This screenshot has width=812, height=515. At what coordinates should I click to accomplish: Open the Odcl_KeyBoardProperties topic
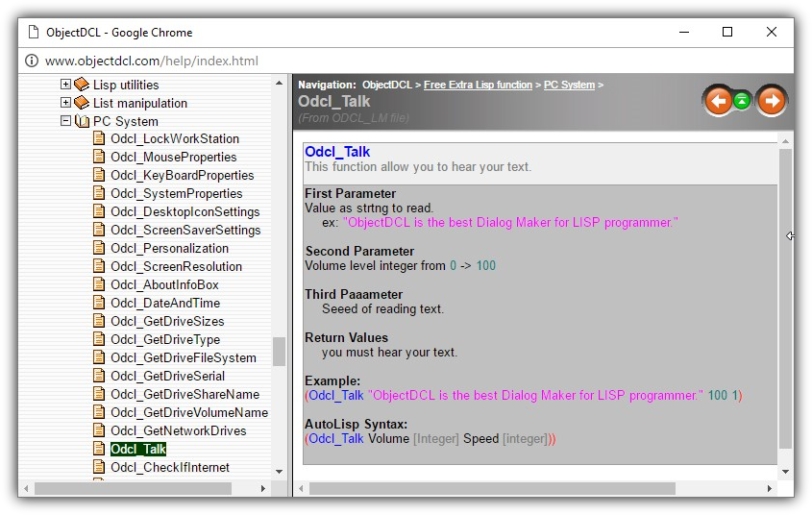183,175
